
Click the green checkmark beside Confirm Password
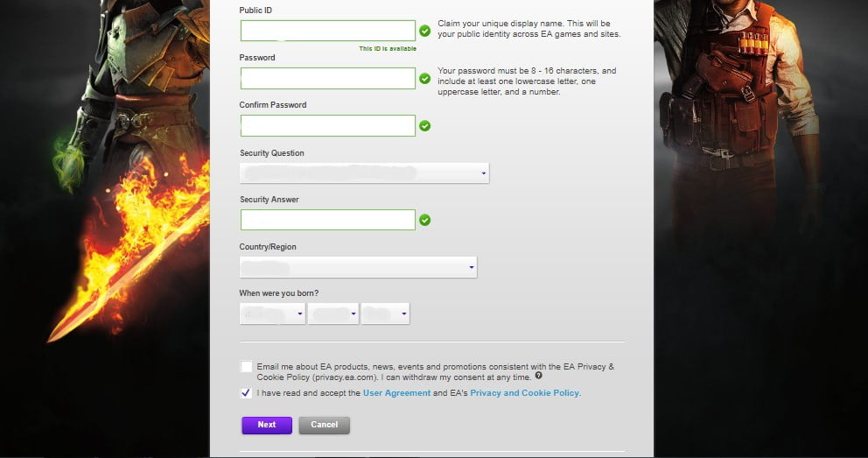point(424,126)
